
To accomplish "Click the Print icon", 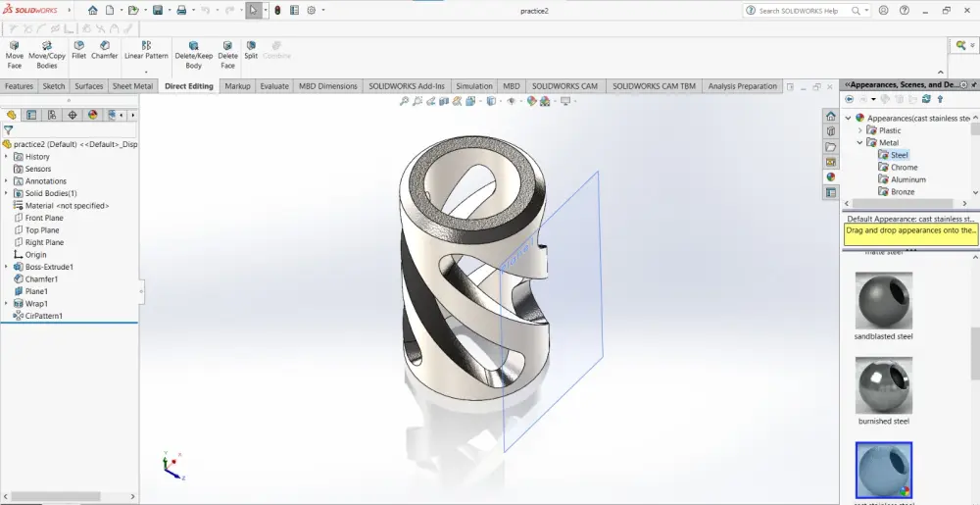I will 181,10.
